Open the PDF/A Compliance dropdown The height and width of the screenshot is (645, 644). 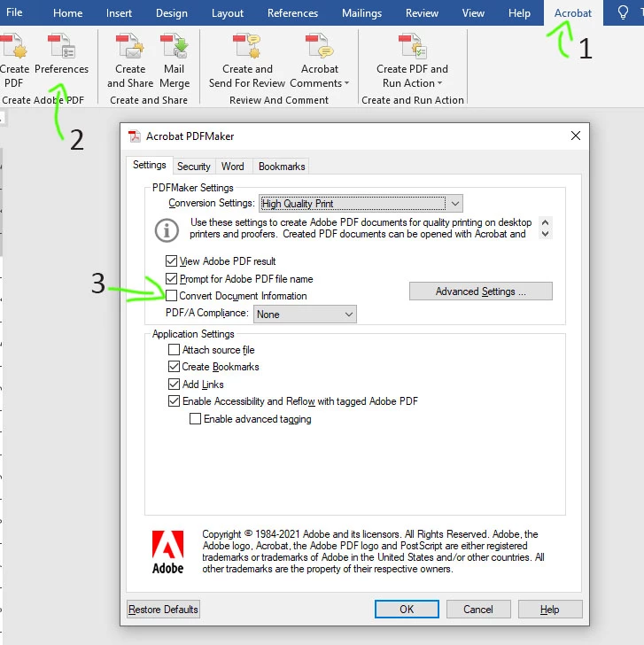[305, 315]
